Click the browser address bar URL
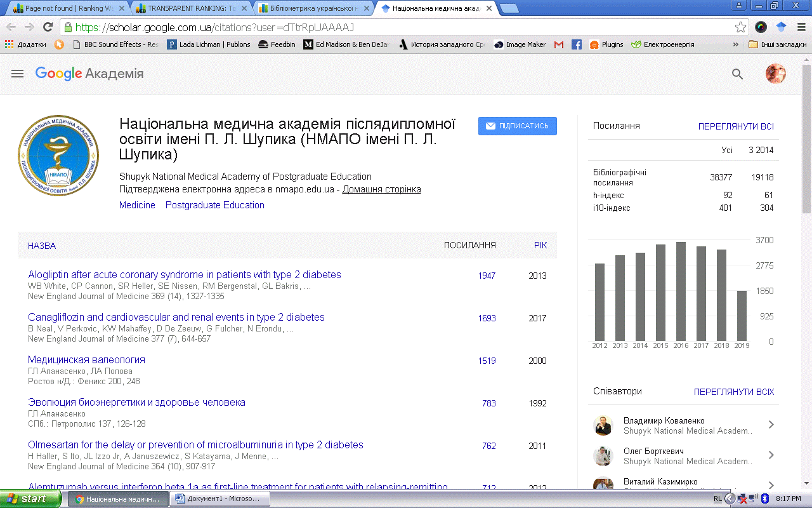Viewport: 812px width, 508px height. pyautogui.click(x=214, y=27)
